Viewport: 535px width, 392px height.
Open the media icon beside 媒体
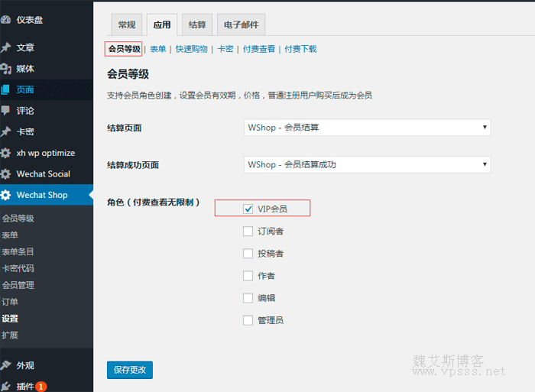point(6,69)
